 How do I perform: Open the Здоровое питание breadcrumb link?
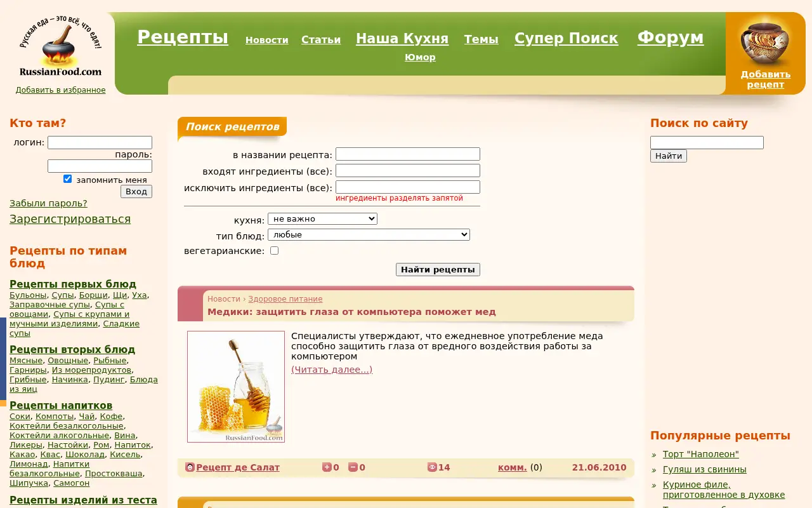285,299
